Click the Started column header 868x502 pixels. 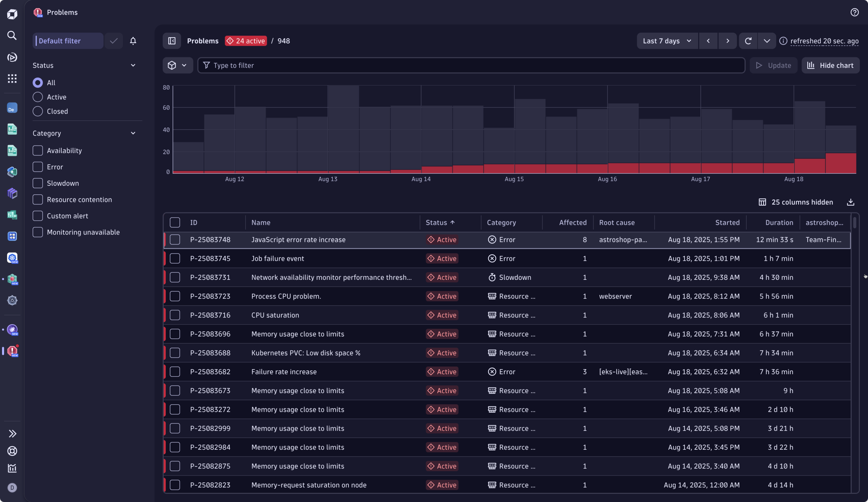coord(727,222)
